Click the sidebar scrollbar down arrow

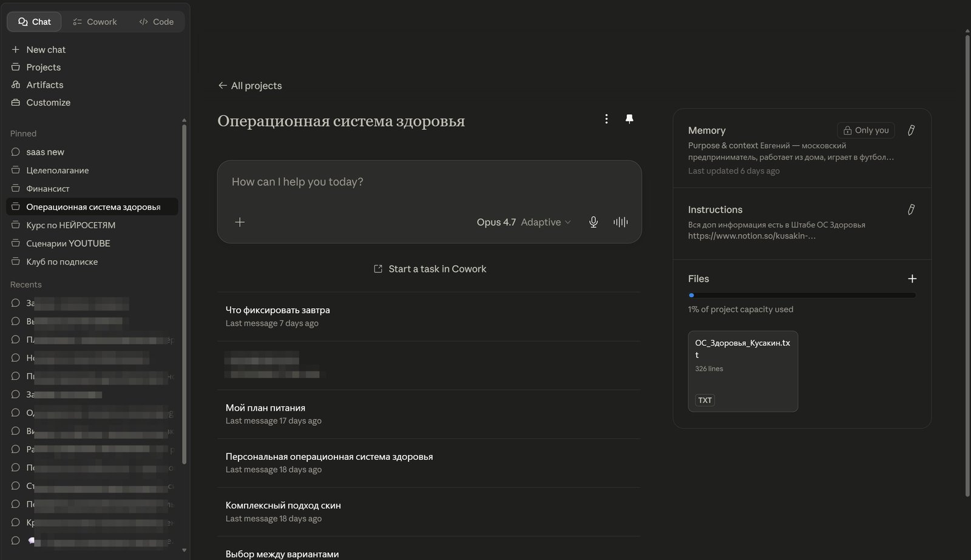184,550
